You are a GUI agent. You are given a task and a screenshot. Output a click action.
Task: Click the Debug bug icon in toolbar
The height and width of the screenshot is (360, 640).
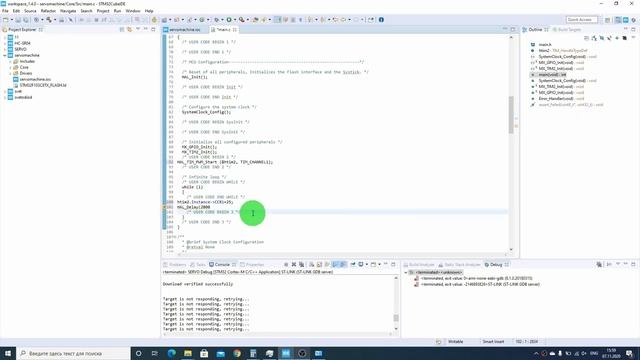(x=216, y=20)
